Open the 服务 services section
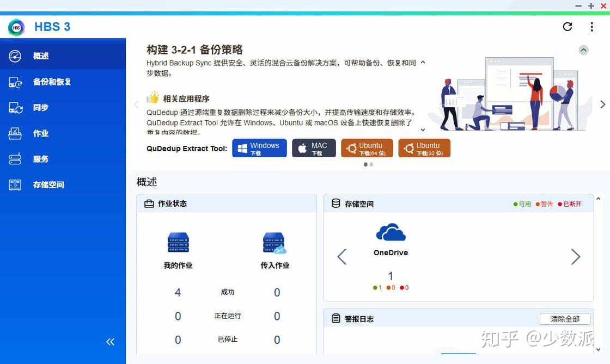Image resolution: width=610 pixels, height=364 pixels. point(63,159)
